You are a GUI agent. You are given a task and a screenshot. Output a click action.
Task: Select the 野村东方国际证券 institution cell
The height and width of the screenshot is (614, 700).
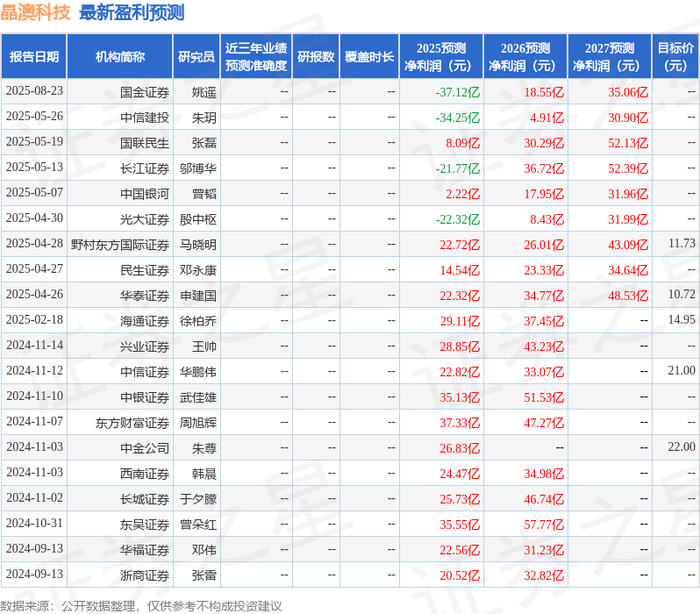tap(120, 245)
